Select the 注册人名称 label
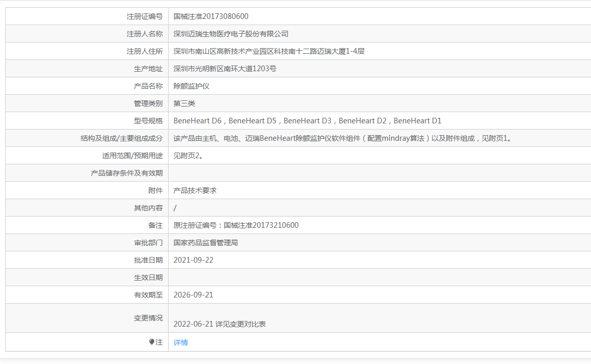591x364 pixels. point(145,34)
